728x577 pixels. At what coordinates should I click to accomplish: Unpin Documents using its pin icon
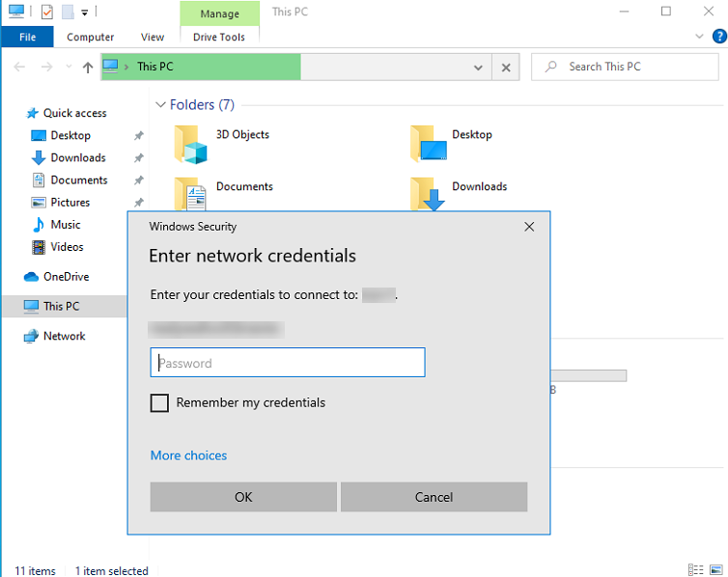coord(138,180)
